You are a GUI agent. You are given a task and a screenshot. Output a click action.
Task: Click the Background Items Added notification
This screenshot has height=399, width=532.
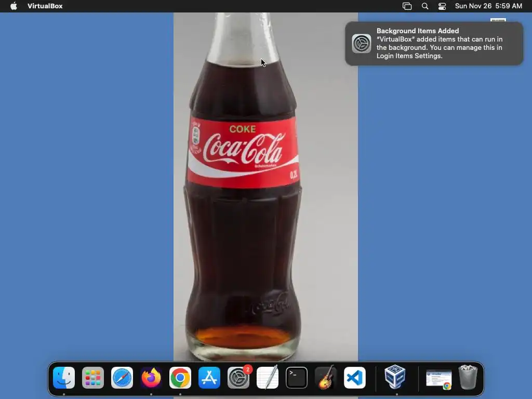tap(434, 44)
